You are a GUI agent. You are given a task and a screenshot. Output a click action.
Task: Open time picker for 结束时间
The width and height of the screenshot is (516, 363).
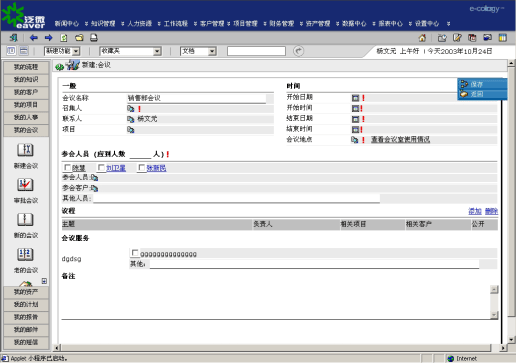pyautogui.click(x=355, y=129)
